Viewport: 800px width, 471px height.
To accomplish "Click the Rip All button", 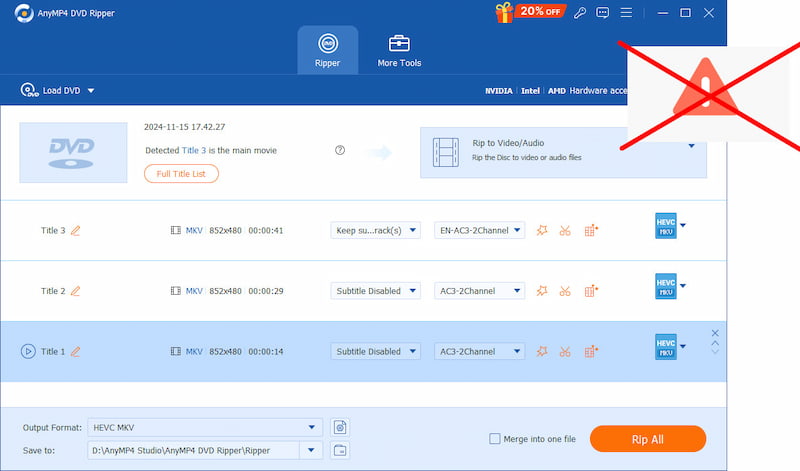I will click(647, 439).
